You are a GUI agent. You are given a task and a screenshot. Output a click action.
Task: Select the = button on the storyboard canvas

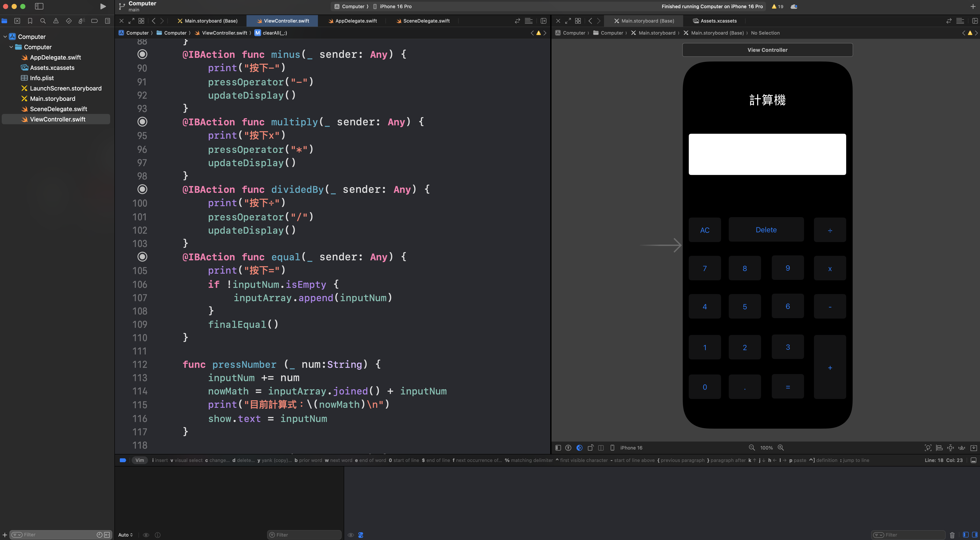click(787, 387)
